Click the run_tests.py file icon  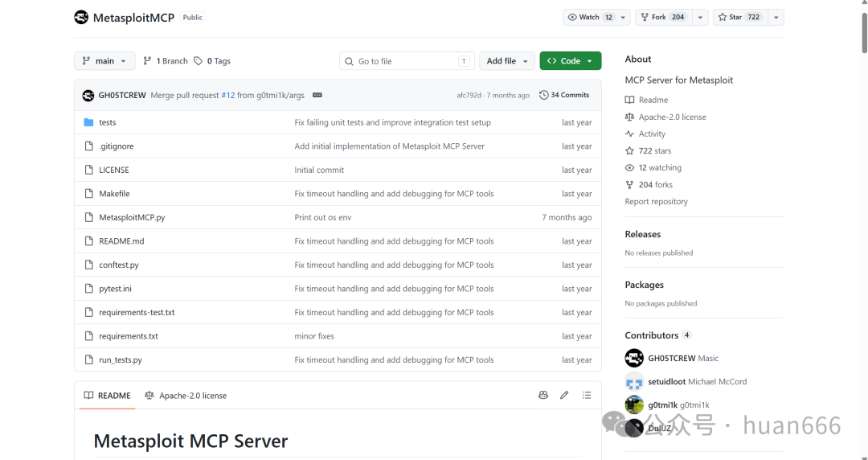[88, 359]
